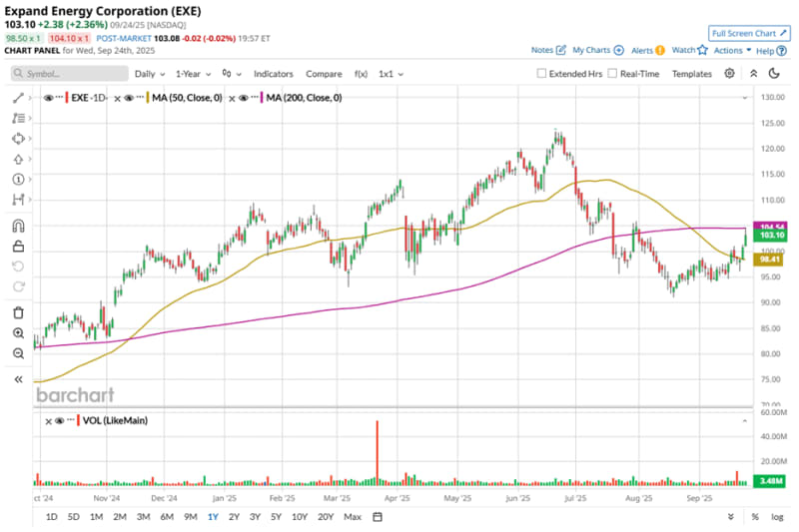Select the trend line drawing tool
This screenshot has width=799, height=532.
18,98
